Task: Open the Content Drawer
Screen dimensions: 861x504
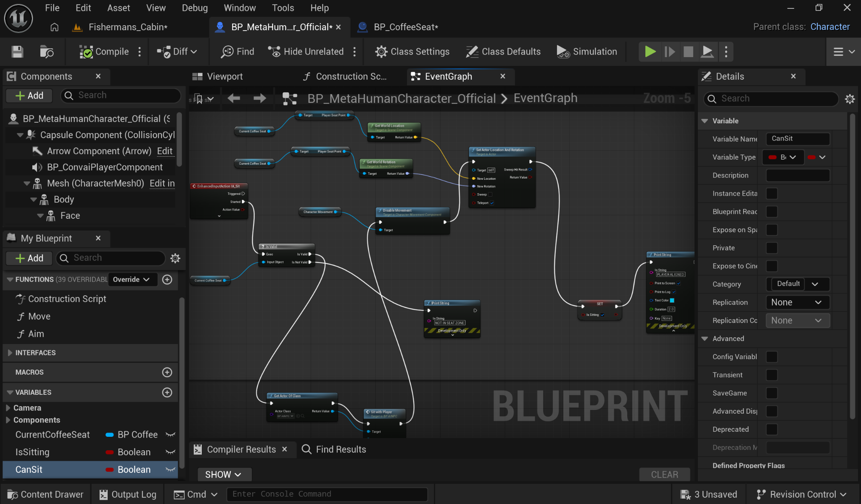Action: click(x=45, y=494)
